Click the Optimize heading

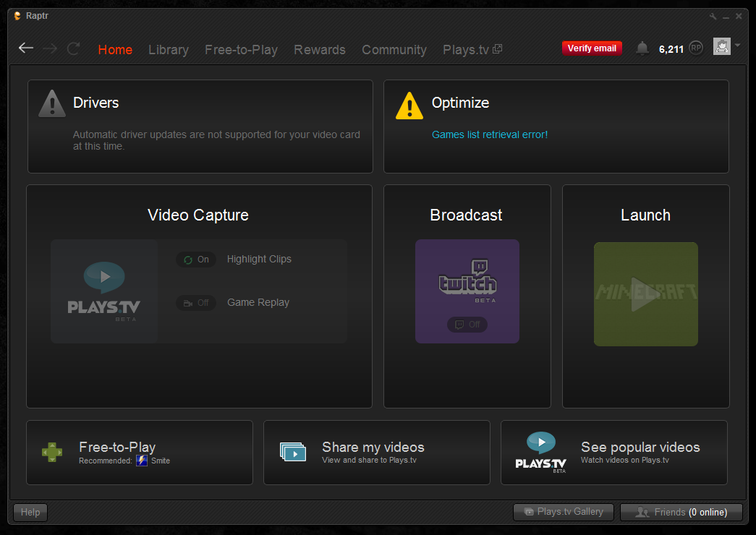coord(460,103)
